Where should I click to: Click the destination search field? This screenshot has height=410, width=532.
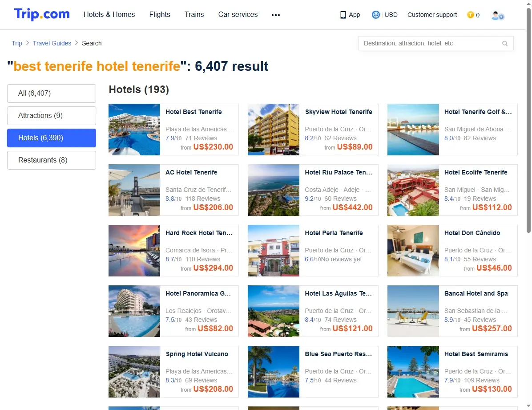pyautogui.click(x=435, y=44)
